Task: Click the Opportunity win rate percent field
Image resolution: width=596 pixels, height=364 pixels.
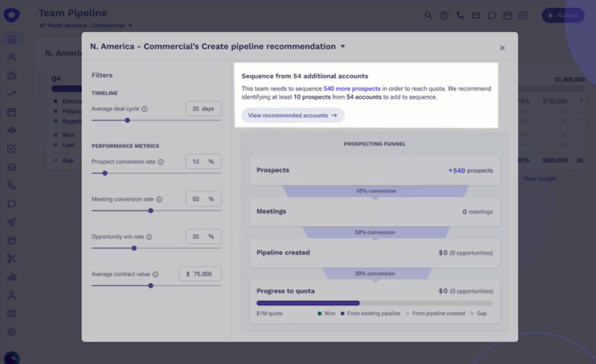Action: click(203, 237)
